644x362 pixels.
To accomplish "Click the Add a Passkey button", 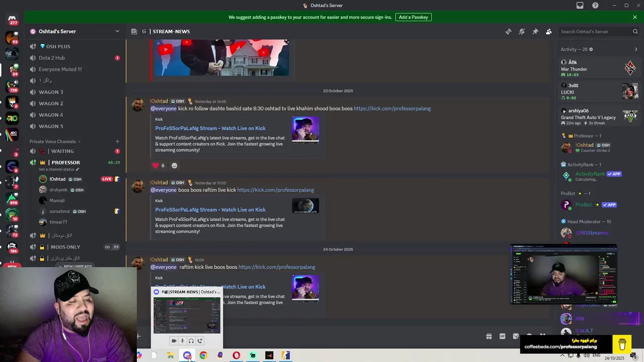I will tap(413, 17).
